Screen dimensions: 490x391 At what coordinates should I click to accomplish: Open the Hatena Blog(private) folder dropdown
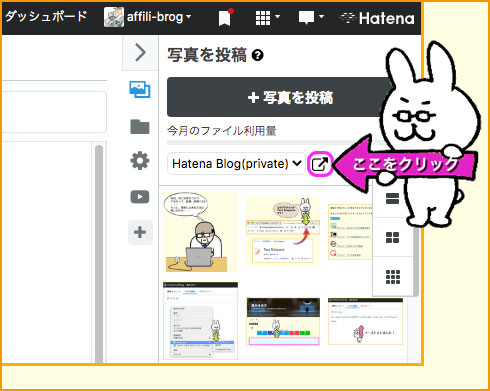[236, 163]
